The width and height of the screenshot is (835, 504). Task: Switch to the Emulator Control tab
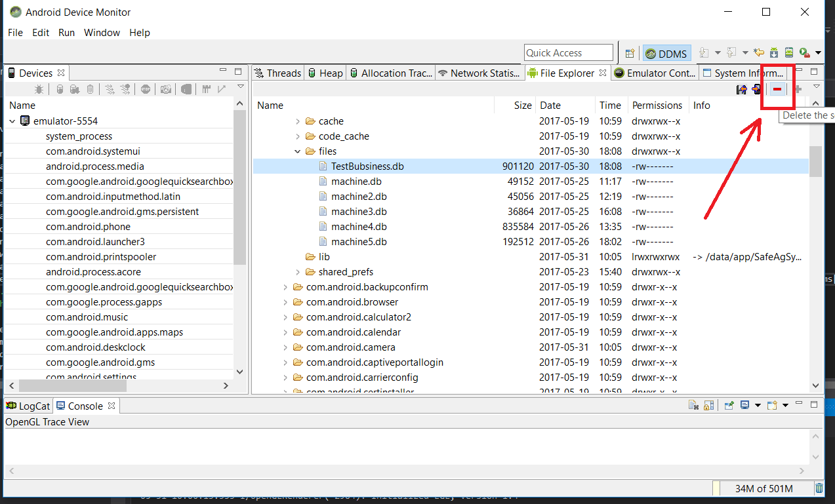coord(654,73)
